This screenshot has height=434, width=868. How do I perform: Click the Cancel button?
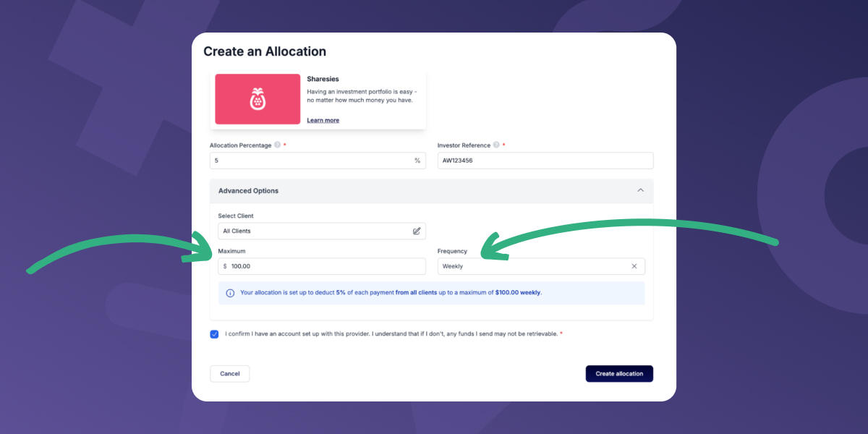[x=230, y=374]
